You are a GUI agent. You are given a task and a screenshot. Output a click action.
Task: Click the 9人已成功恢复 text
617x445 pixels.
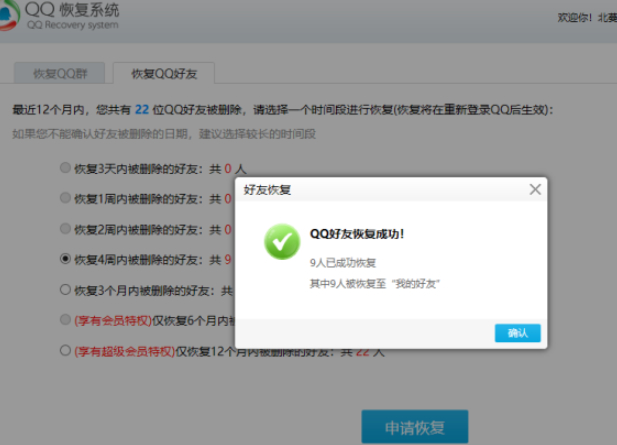pos(343,263)
